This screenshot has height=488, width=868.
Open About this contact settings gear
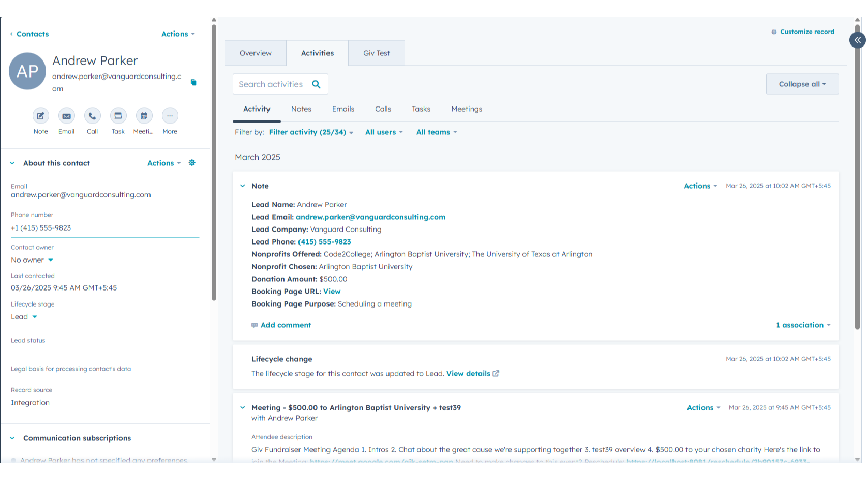click(x=192, y=163)
